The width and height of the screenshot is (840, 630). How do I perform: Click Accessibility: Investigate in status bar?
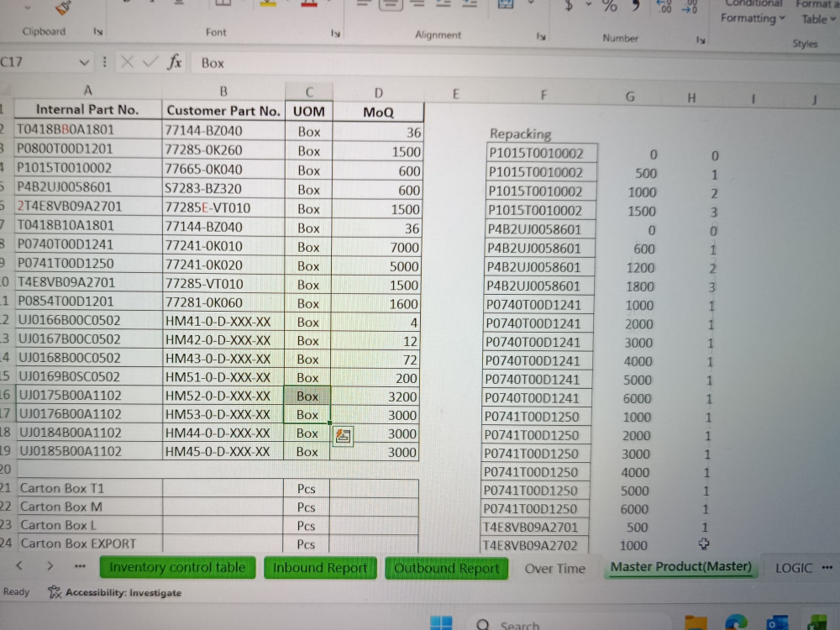pyautogui.click(x=123, y=592)
